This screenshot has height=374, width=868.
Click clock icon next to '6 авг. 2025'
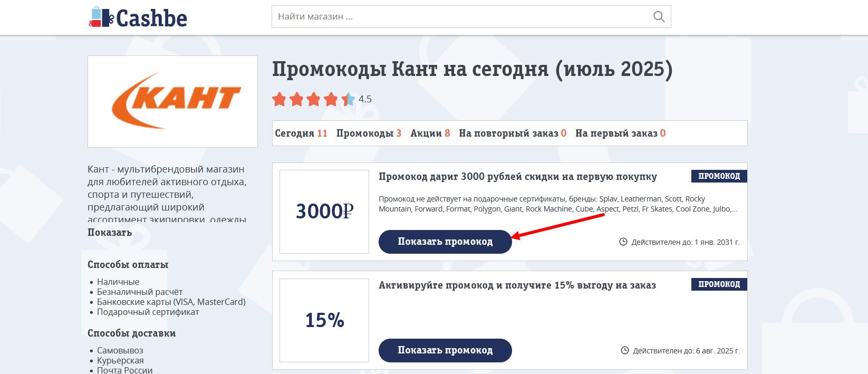point(625,350)
